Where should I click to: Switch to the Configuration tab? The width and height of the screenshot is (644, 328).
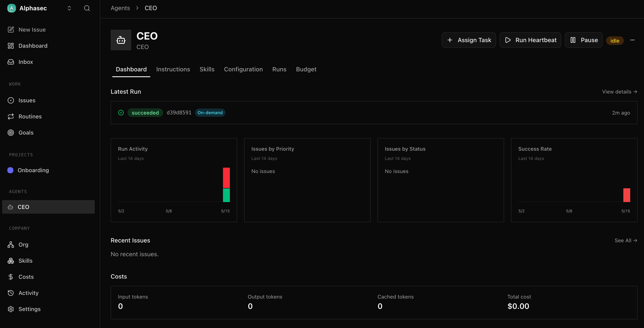pyautogui.click(x=243, y=69)
